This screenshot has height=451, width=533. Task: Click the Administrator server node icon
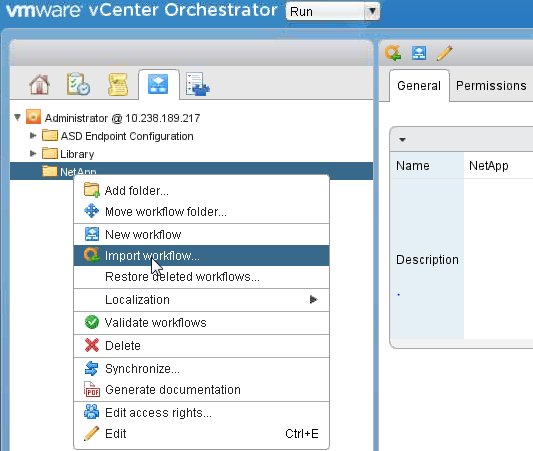pos(33,117)
